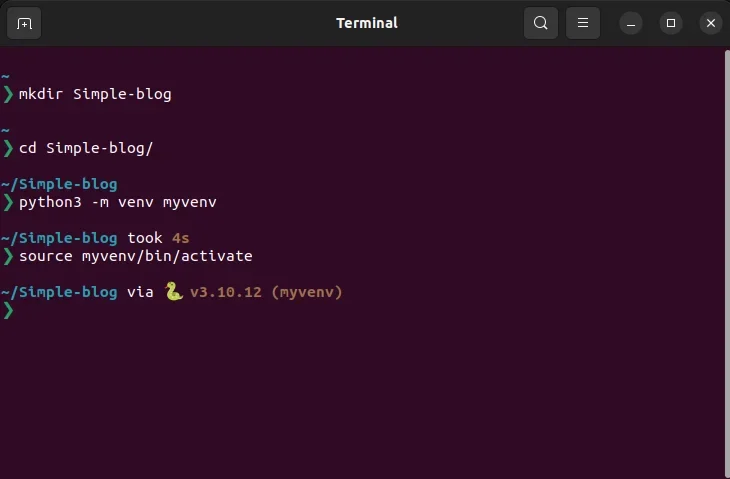This screenshot has height=479, width=730.
Task: Click the vertical scrollbar on the right
Action: point(727,263)
